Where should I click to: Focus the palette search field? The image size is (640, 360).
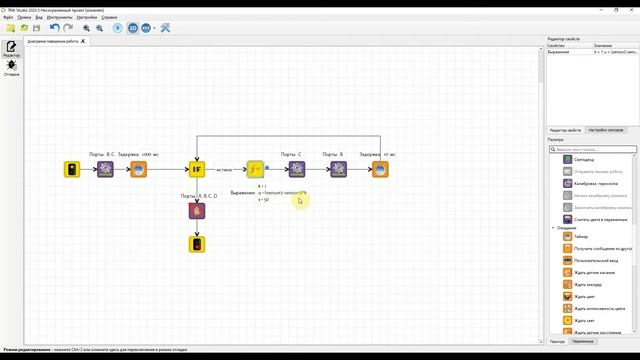point(593,149)
